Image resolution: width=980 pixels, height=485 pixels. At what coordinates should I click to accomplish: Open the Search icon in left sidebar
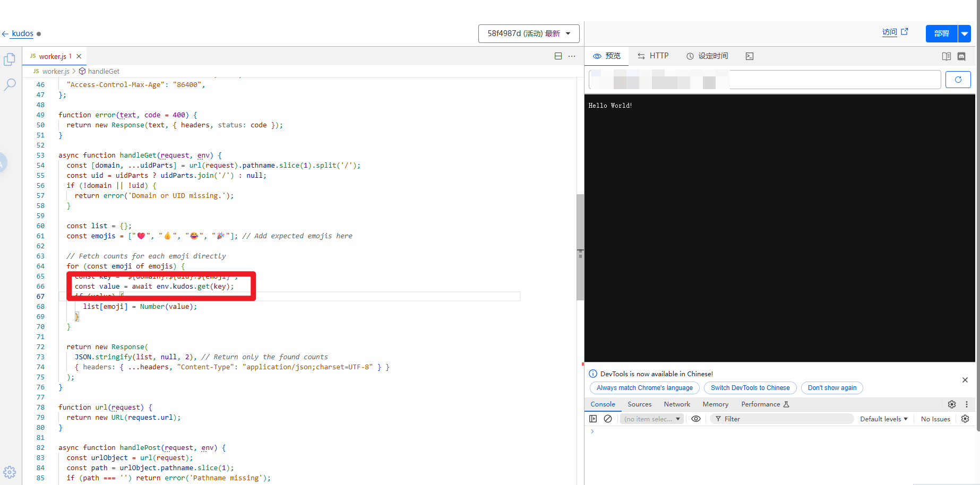pos(10,84)
